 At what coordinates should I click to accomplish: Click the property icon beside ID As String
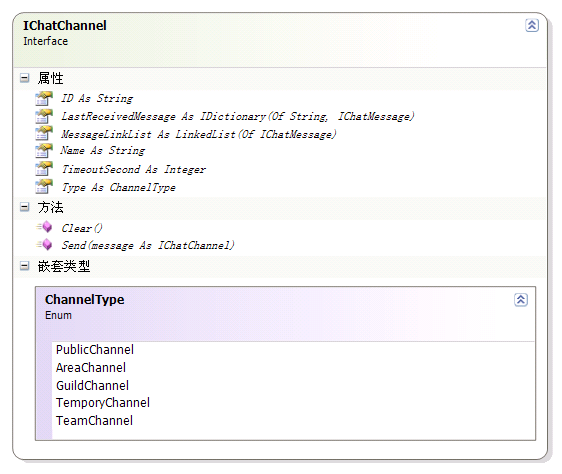44,99
